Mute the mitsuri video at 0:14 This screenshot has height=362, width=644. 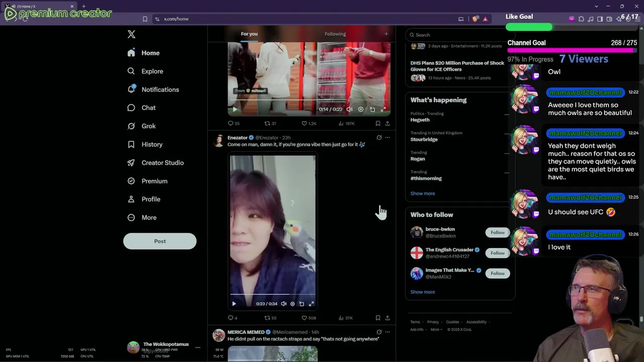[x=350, y=109]
